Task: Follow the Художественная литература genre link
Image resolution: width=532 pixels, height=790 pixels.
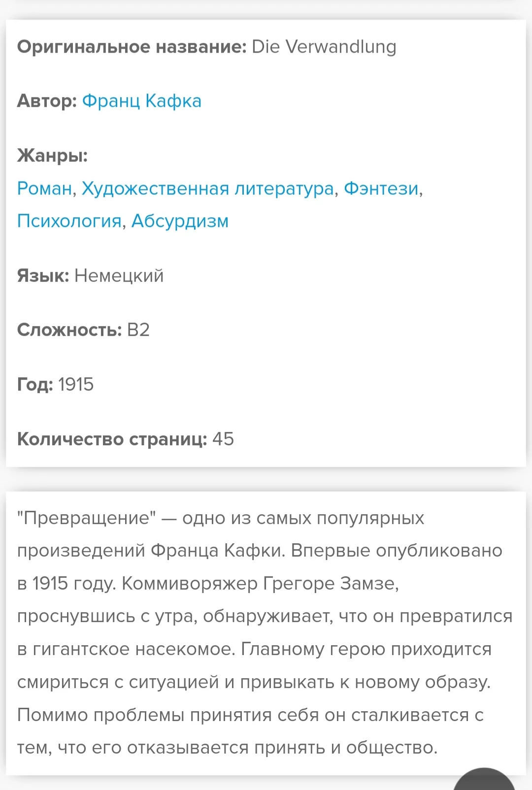Action: click(207, 188)
